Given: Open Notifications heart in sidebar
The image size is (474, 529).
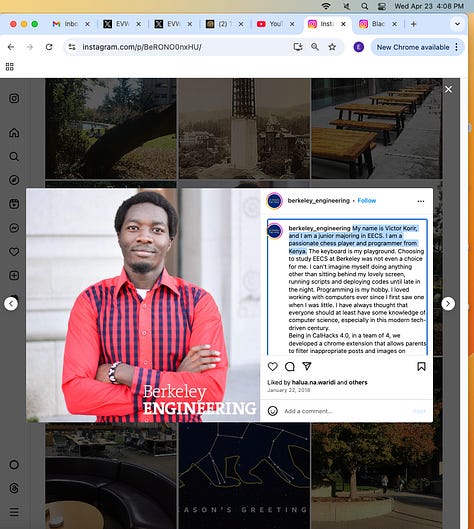Looking at the screenshot, I should (14, 251).
